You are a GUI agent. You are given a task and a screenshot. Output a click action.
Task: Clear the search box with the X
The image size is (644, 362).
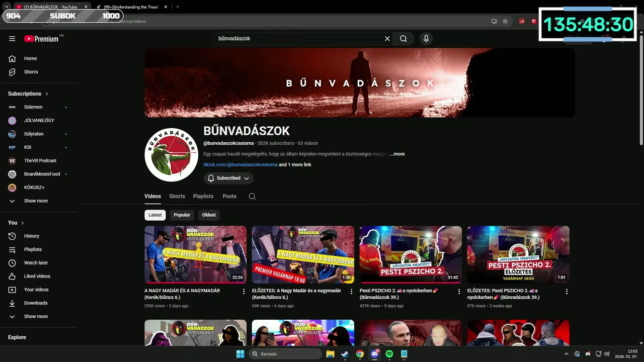[x=387, y=39]
